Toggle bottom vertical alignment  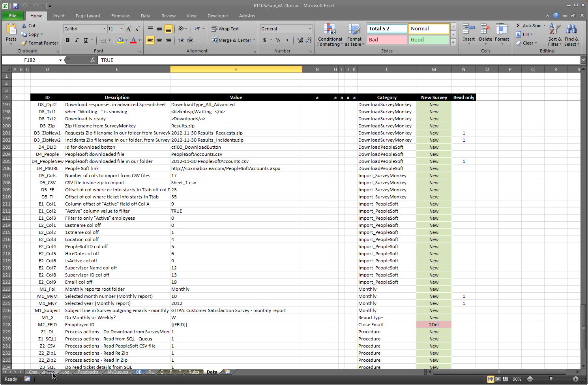(169, 29)
